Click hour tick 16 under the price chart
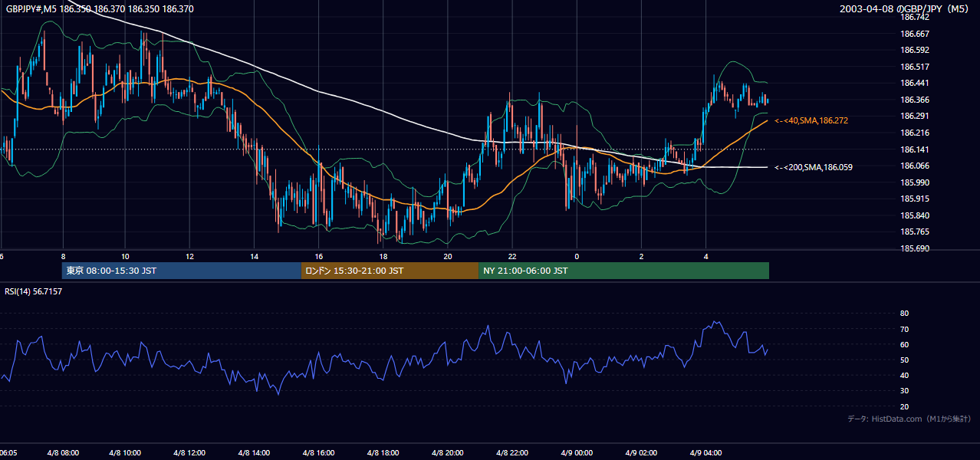The width and height of the screenshot is (980, 460). click(319, 257)
